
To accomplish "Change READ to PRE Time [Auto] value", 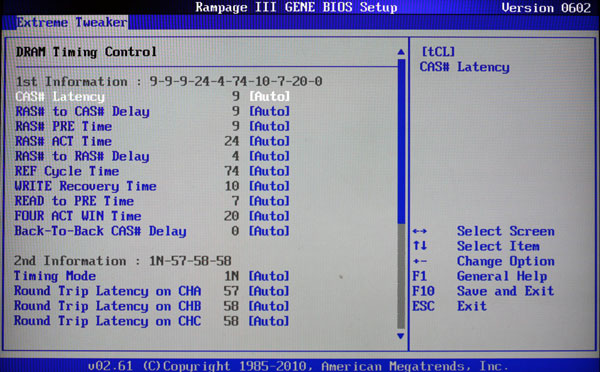I will pos(269,201).
